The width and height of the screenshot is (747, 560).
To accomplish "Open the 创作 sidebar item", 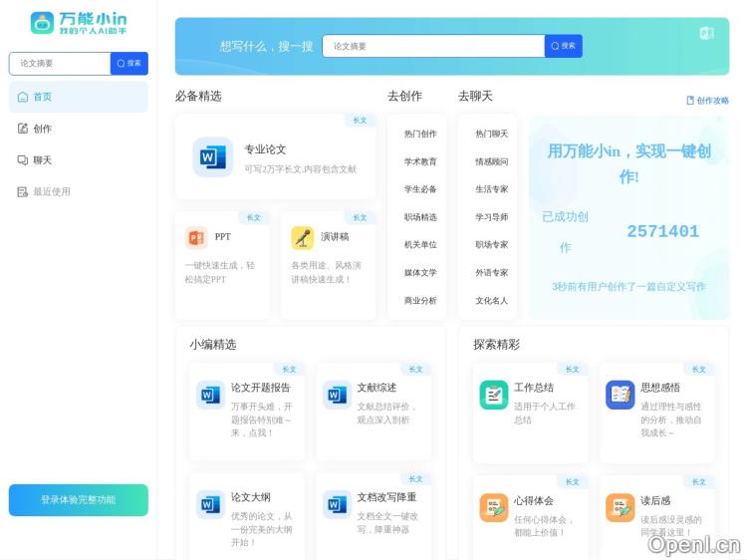I will click(79, 129).
